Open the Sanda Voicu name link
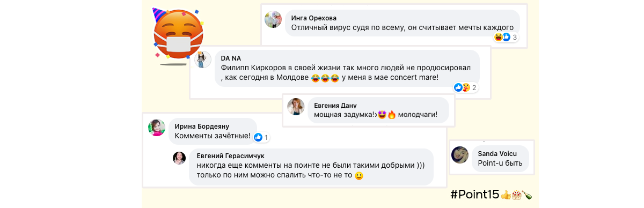 pos(497,154)
